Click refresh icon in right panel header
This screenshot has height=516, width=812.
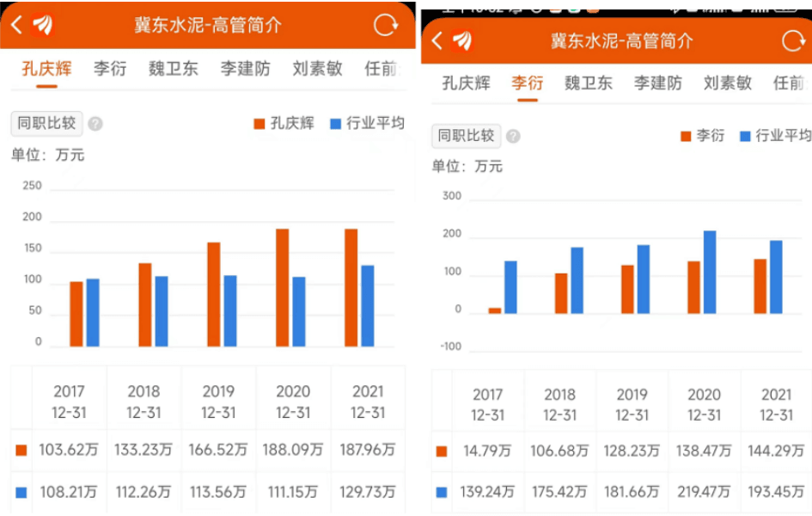coord(792,40)
